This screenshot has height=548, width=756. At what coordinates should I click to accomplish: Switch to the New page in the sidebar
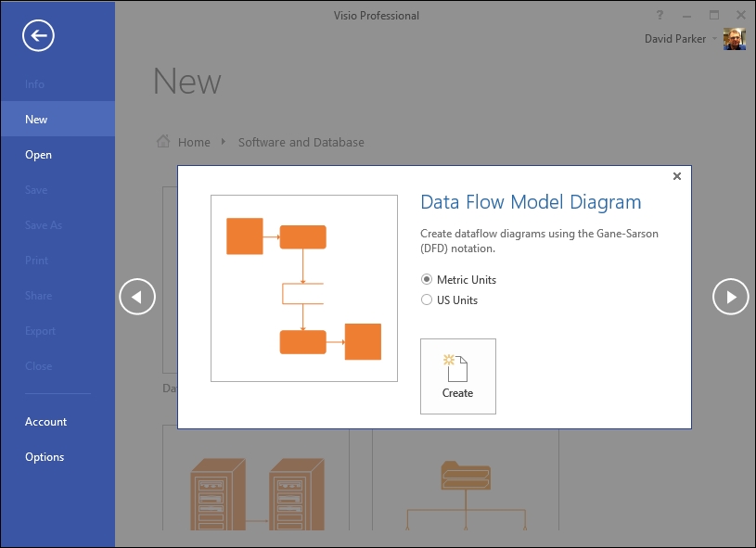click(36, 119)
